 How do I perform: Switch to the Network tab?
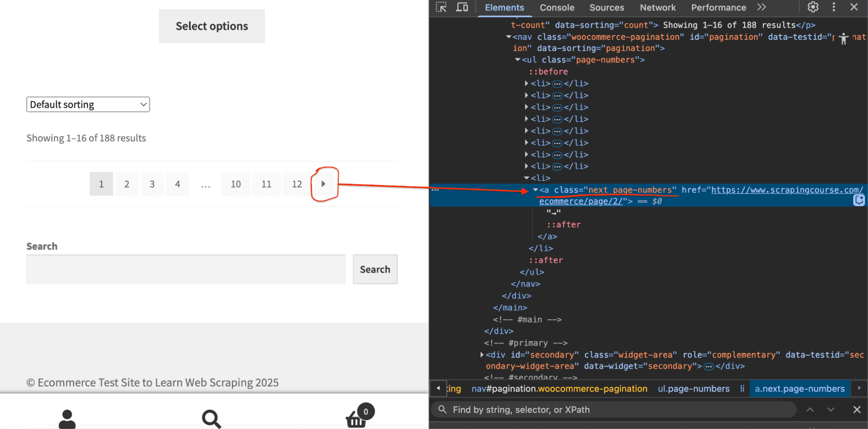657,8
